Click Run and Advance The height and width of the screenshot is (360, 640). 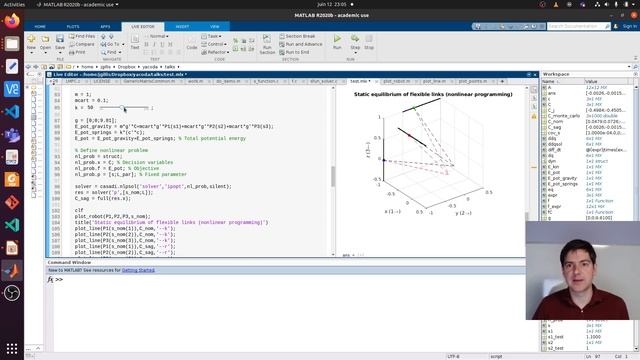click(301, 44)
